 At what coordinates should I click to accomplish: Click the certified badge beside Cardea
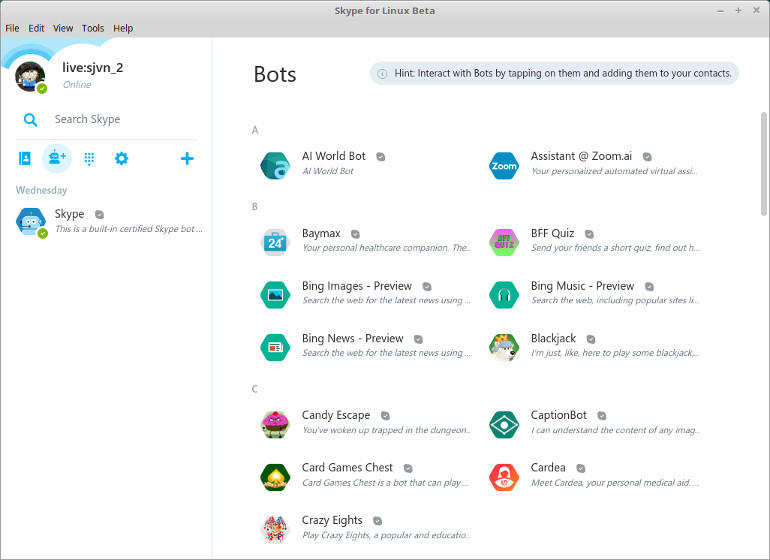click(x=580, y=468)
